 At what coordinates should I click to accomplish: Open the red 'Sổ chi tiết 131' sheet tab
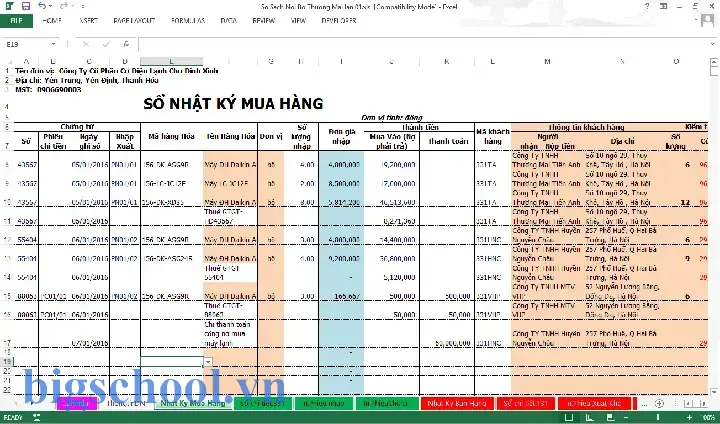click(526, 403)
